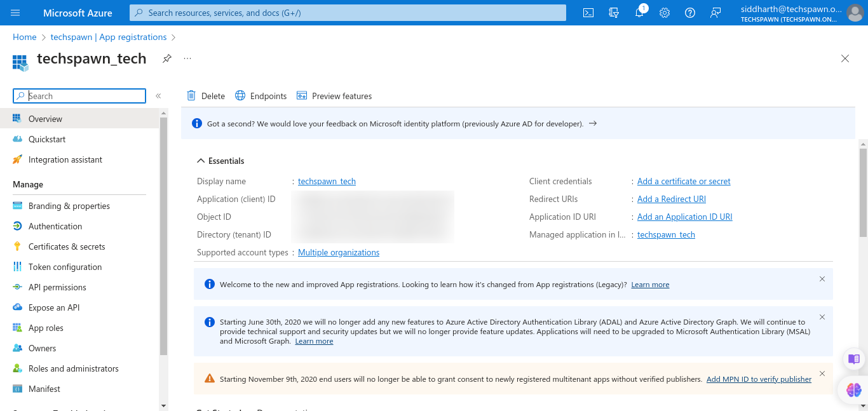Open the Cloud Shell icon in header
868x411 pixels.
point(588,13)
